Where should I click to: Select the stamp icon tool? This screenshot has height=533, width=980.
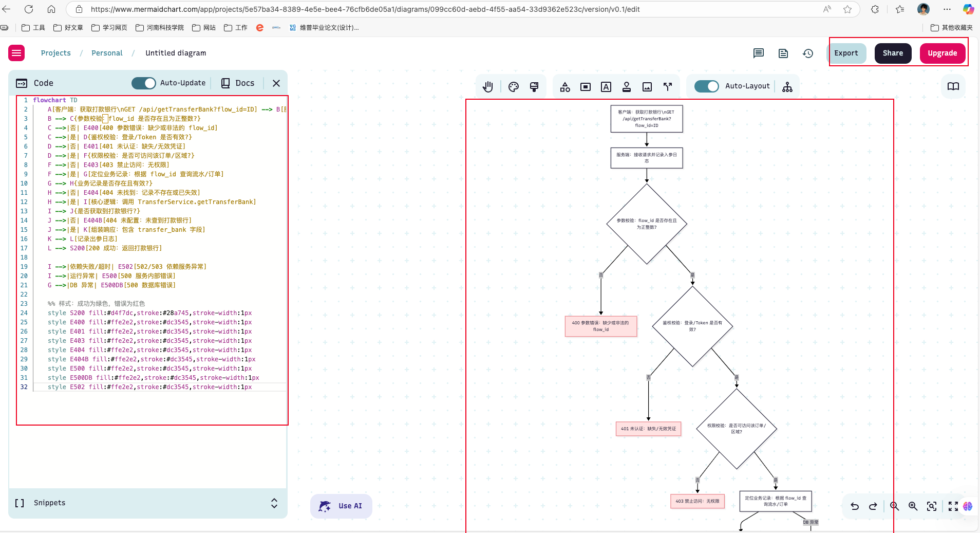[627, 87]
